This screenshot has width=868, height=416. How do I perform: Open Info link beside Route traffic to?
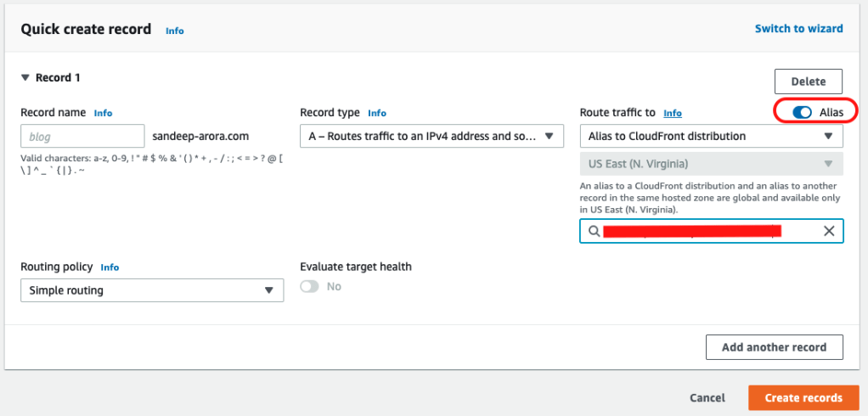(672, 113)
